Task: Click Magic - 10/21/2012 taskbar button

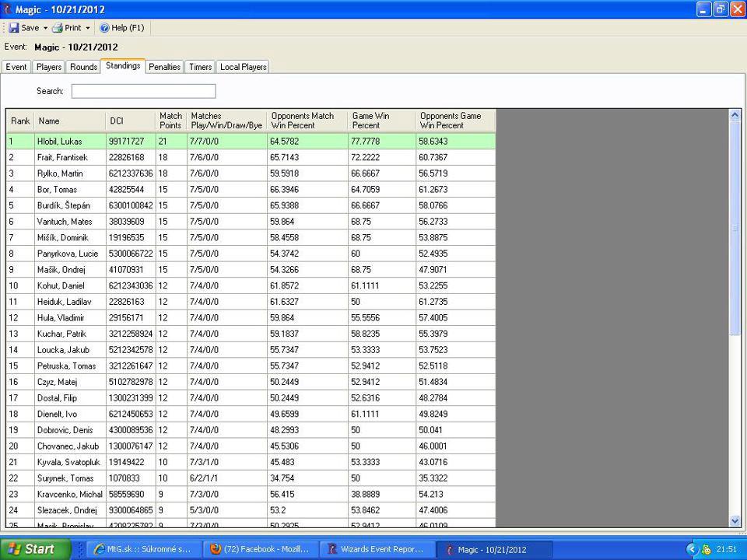Action: click(x=493, y=550)
